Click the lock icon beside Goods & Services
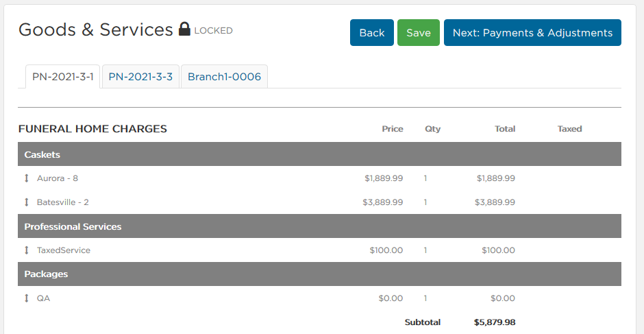Screen dimensions: 644x334 (x=184, y=29)
